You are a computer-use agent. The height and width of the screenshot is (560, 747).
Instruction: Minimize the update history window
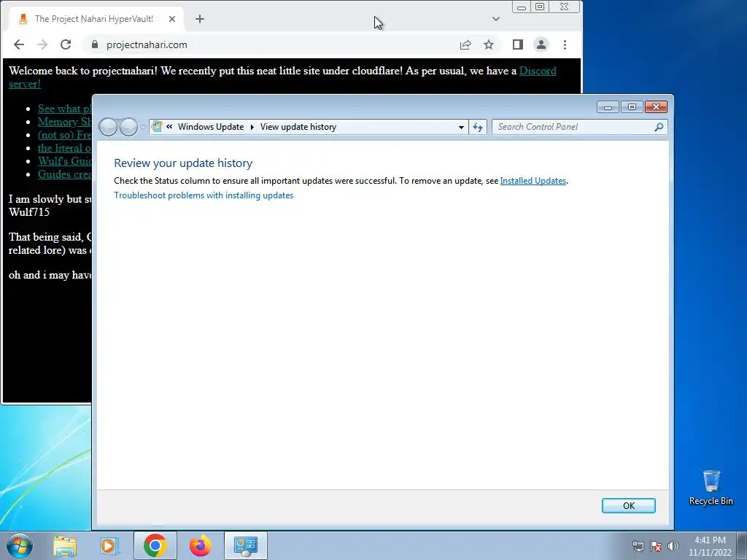[608, 107]
